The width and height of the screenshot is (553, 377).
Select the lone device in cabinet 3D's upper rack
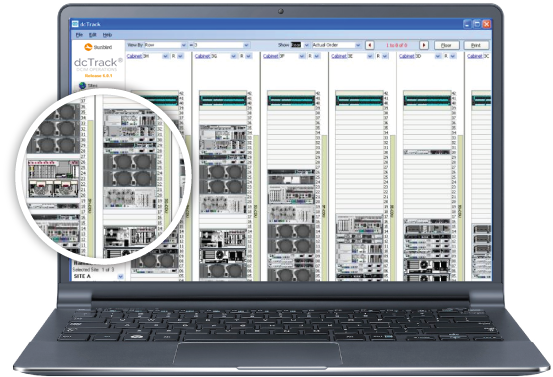pyautogui.click(x=427, y=152)
